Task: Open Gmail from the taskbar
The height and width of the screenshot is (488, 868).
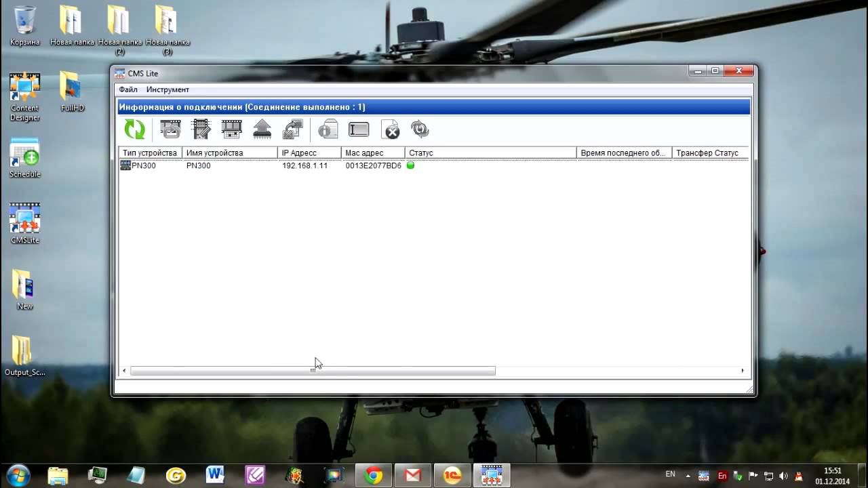Action: point(413,475)
